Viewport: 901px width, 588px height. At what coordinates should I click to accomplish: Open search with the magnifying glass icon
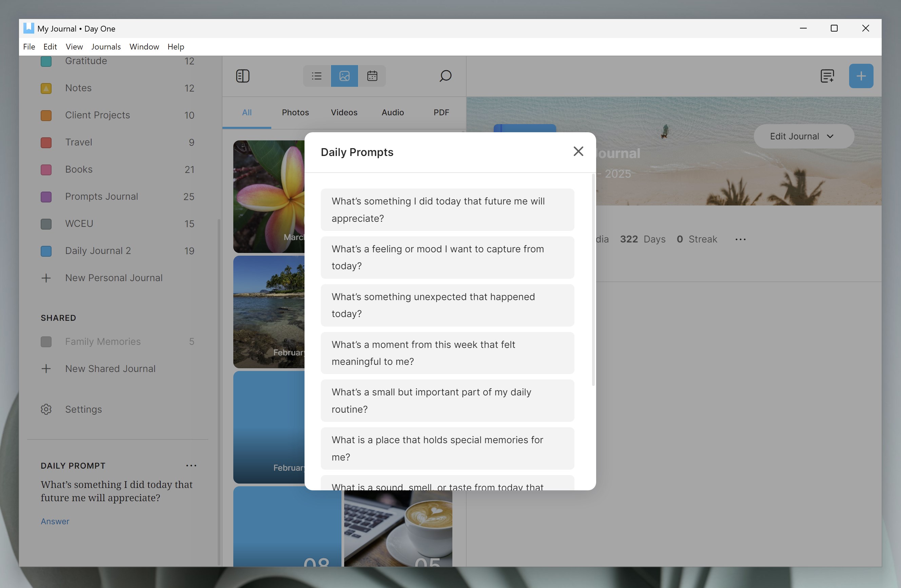445,76
